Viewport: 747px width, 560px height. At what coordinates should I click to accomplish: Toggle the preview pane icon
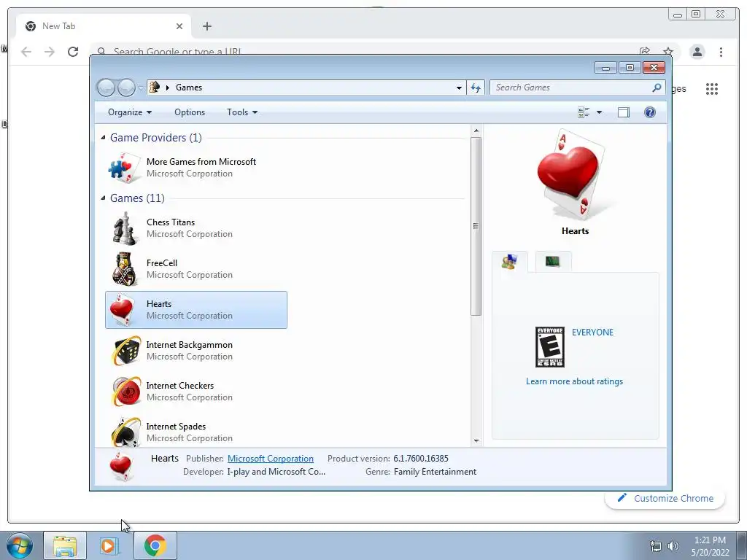623,112
